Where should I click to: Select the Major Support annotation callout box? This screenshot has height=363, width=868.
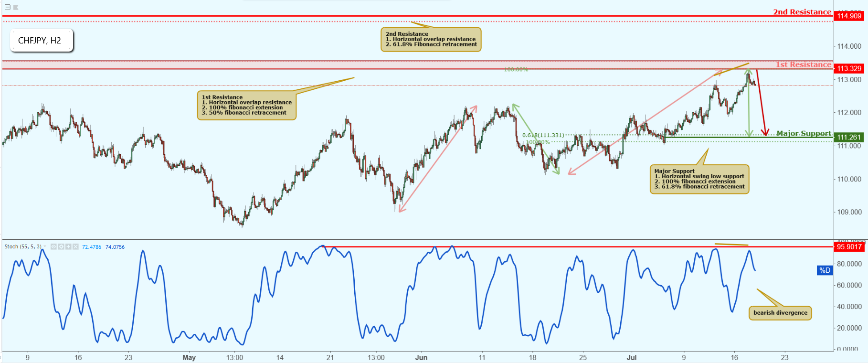(699, 179)
